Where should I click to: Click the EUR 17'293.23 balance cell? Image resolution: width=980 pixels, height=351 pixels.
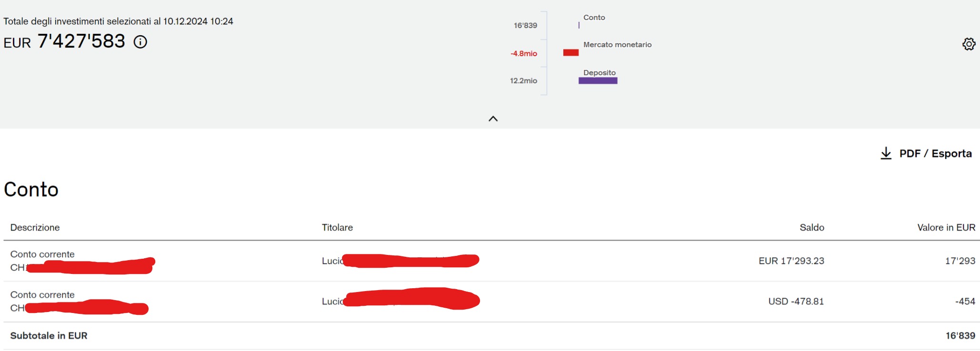[x=791, y=261]
